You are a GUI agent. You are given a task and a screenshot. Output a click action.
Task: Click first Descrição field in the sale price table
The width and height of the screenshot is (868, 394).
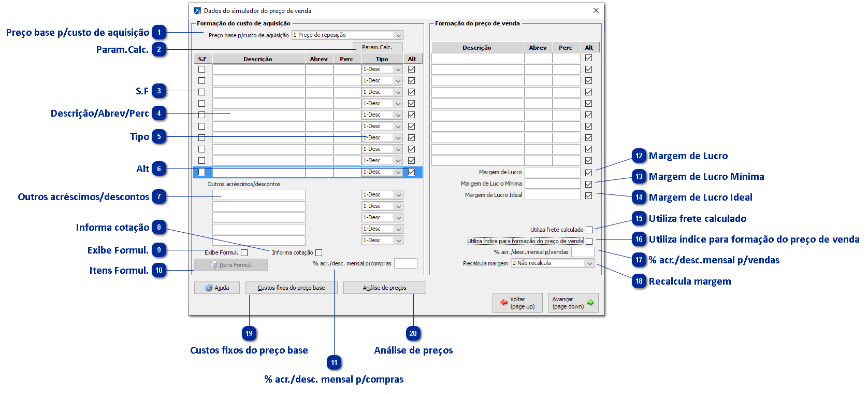coord(478,58)
